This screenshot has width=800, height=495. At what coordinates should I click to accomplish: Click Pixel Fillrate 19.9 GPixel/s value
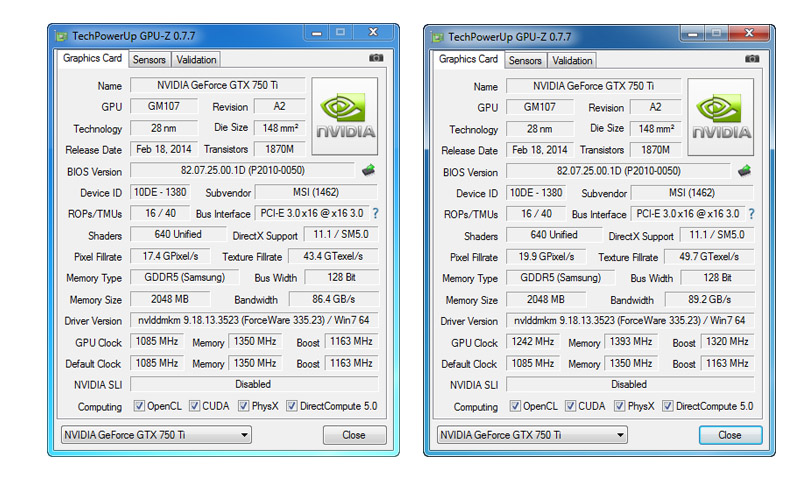click(x=546, y=257)
